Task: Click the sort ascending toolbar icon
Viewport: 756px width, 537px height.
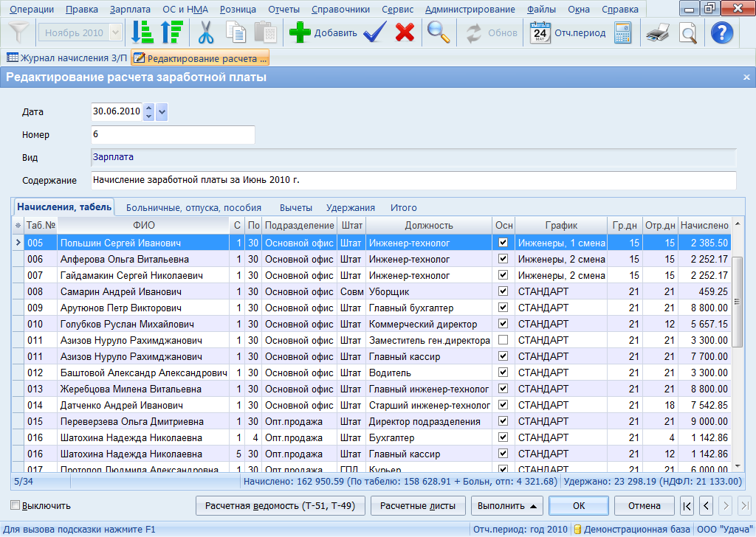Action: point(142,32)
